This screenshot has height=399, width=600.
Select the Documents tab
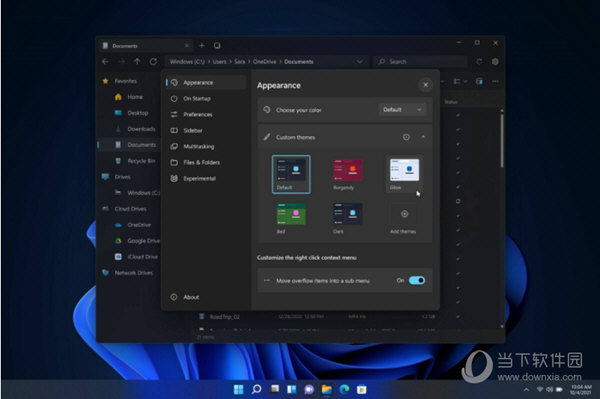point(145,46)
